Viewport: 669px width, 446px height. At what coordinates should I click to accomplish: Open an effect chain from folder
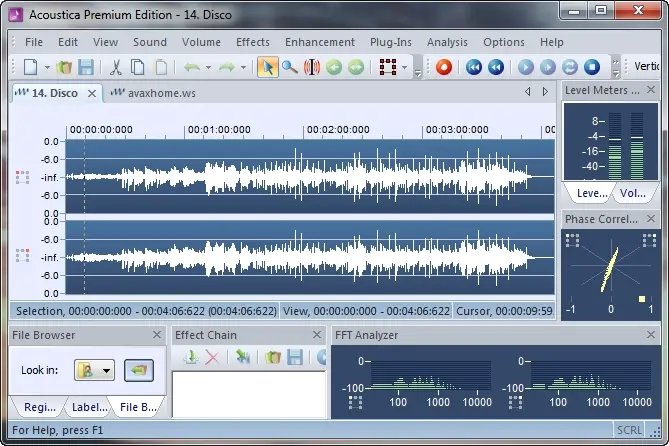coord(273,357)
